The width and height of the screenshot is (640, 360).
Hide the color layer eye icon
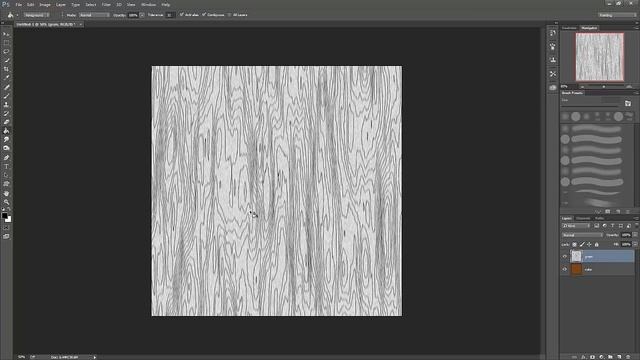tap(565, 269)
